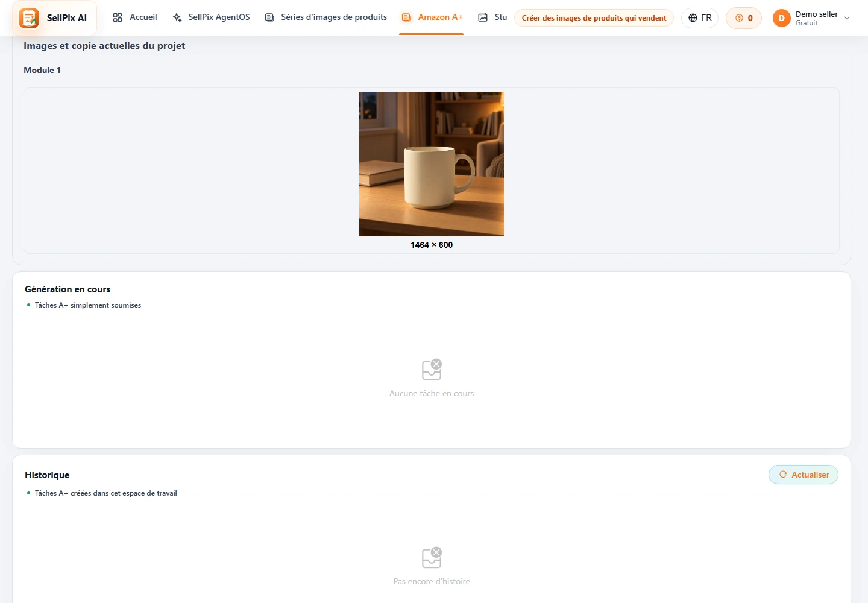Click the Génération en cours heading
This screenshot has width=868, height=603.
pos(68,289)
